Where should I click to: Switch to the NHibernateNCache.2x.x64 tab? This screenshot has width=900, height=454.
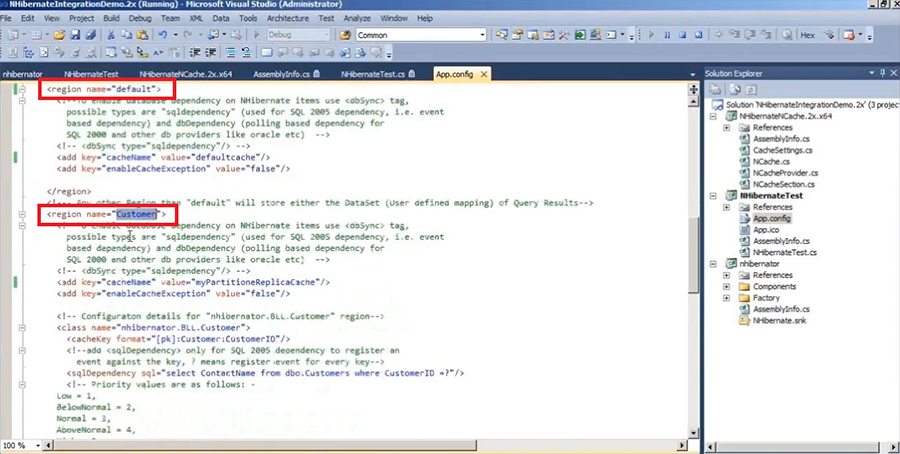(x=186, y=74)
